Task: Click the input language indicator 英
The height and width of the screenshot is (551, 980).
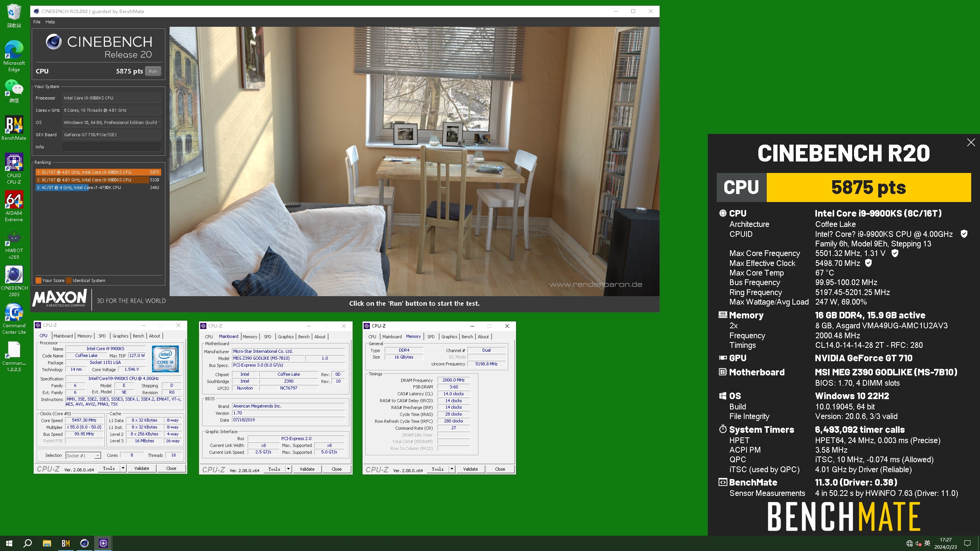Action: pyautogui.click(x=927, y=543)
